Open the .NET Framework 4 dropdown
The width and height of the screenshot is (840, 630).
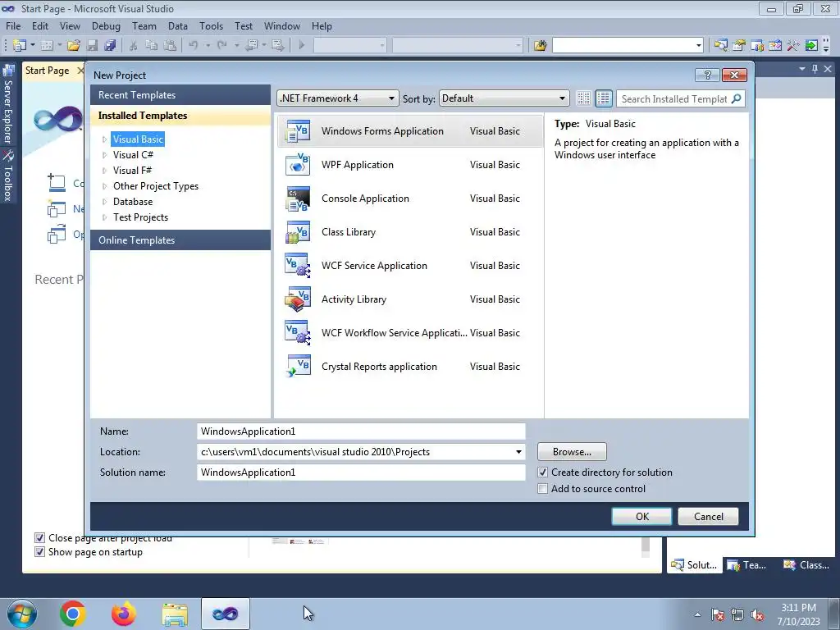pyautogui.click(x=338, y=98)
